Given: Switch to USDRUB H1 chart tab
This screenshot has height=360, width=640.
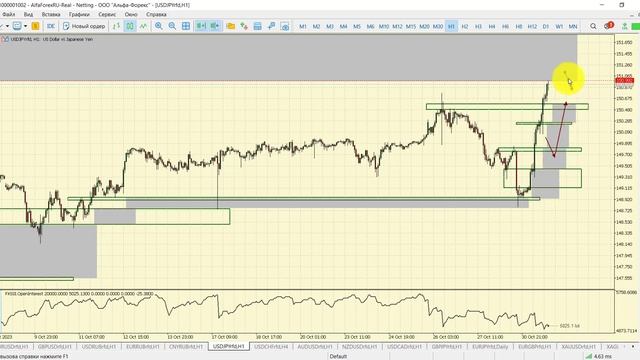Looking at the screenshot, I should point(99,347).
